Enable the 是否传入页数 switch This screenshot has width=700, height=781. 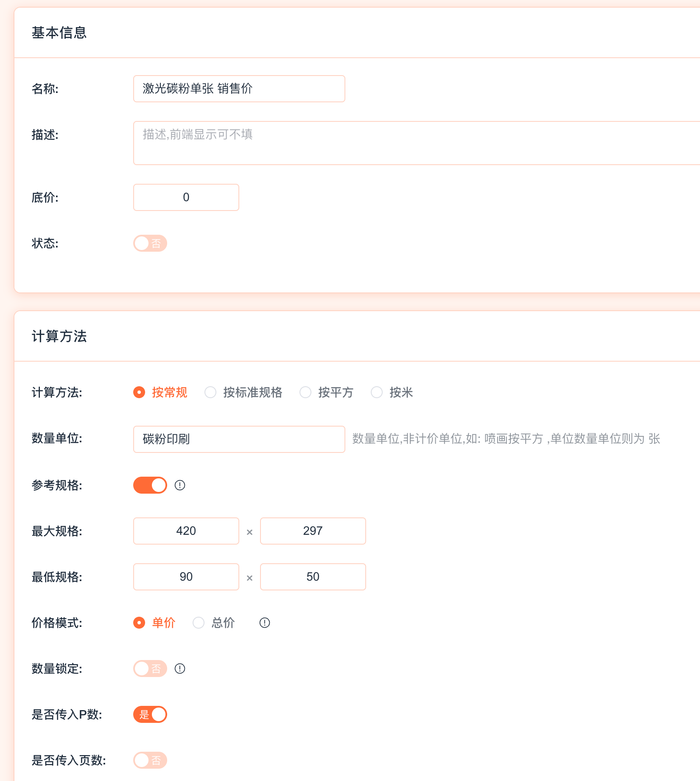(x=150, y=760)
